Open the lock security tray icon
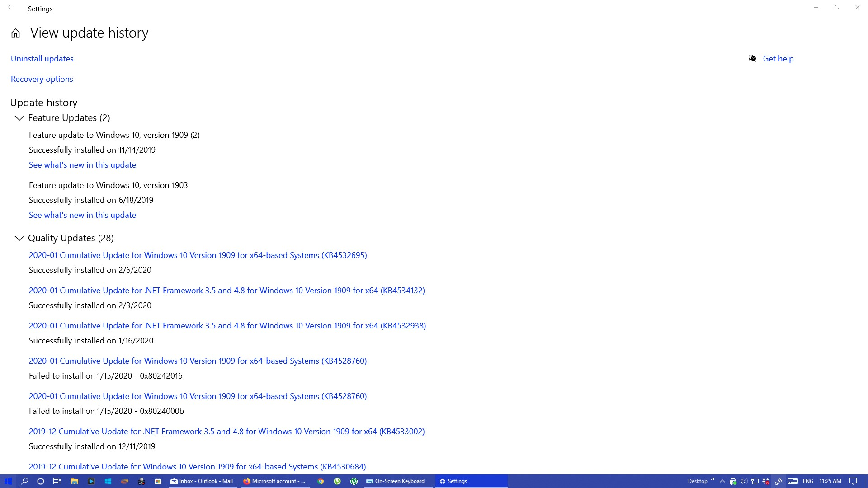This screenshot has height=488, width=868. (x=733, y=481)
